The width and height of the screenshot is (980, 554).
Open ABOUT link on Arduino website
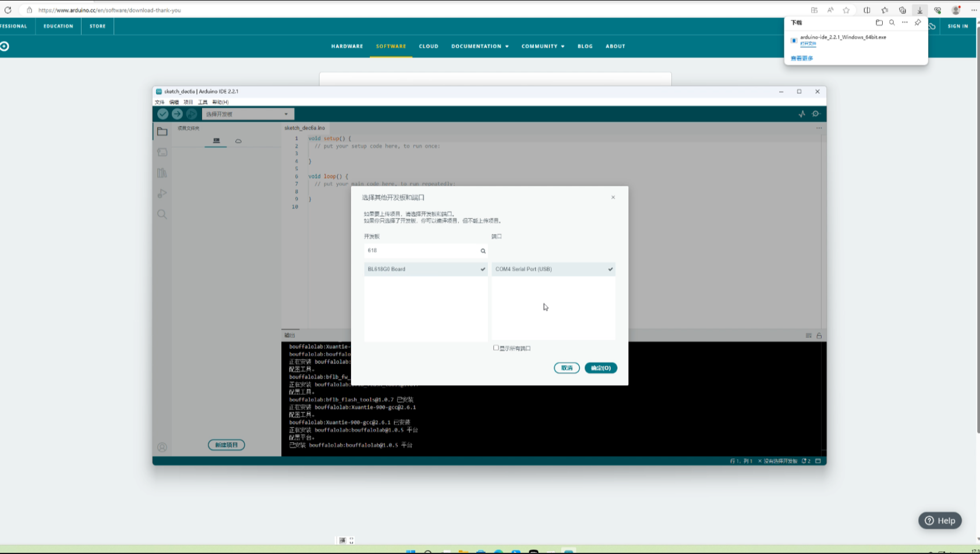point(615,46)
